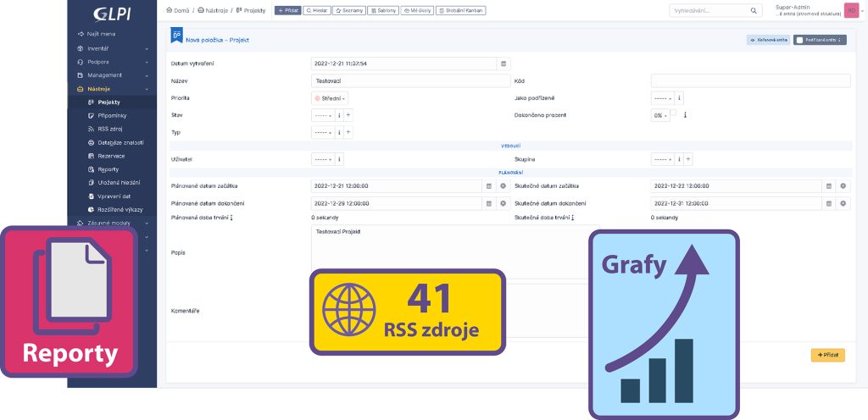Tick checkbox next to Dokončeno procent
The height and width of the screenshot is (420, 868).
(x=676, y=113)
